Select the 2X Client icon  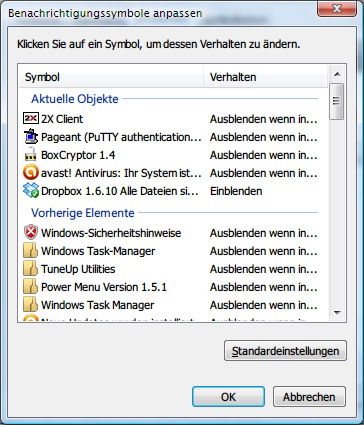(31, 118)
